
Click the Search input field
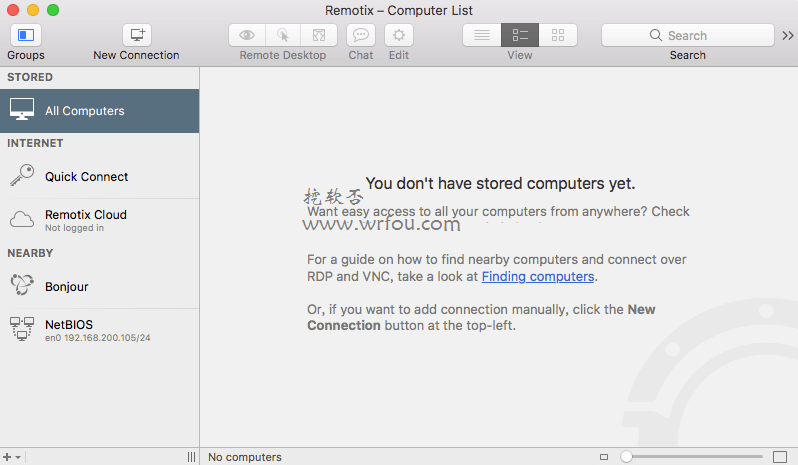pyautogui.click(x=688, y=35)
